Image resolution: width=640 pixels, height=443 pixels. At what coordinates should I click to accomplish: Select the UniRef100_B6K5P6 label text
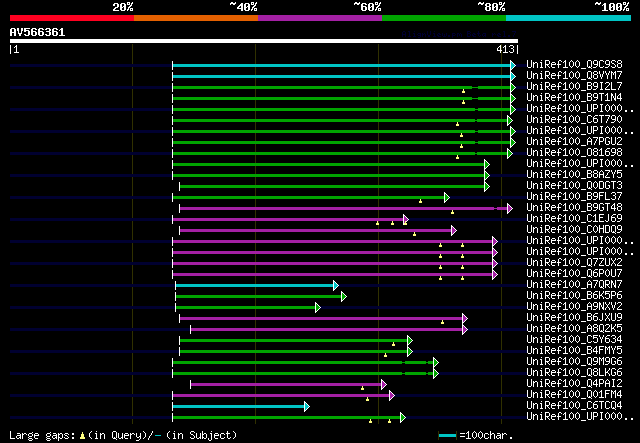click(574, 296)
